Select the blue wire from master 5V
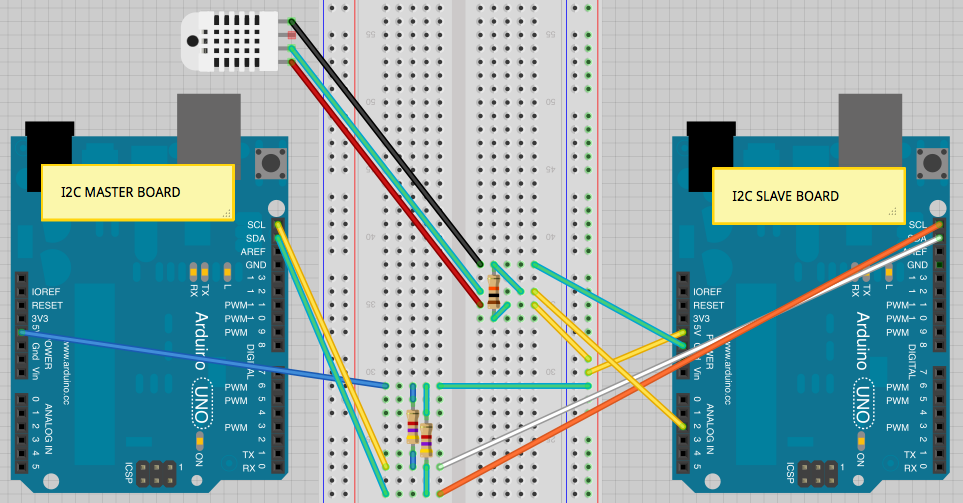 [204, 359]
